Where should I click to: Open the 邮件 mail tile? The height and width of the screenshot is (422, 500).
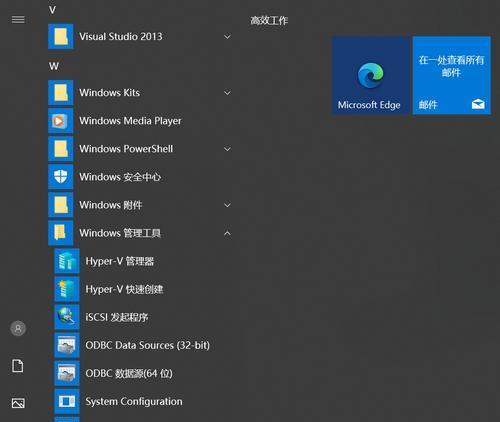pyautogui.click(x=452, y=75)
